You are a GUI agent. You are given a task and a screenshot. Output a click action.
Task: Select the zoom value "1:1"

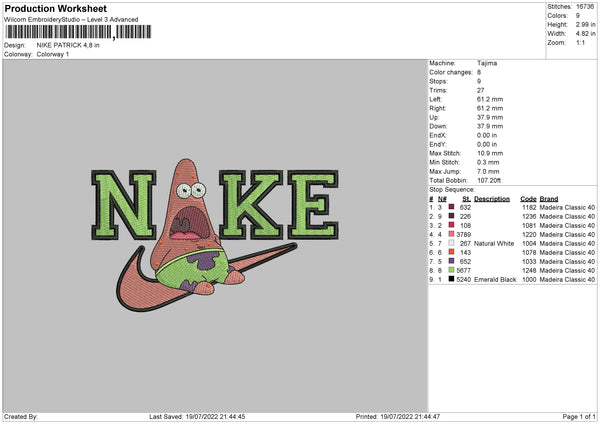point(580,42)
